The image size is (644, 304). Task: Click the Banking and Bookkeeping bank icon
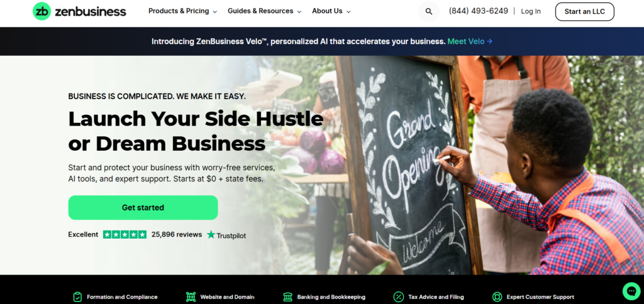tap(288, 296)
